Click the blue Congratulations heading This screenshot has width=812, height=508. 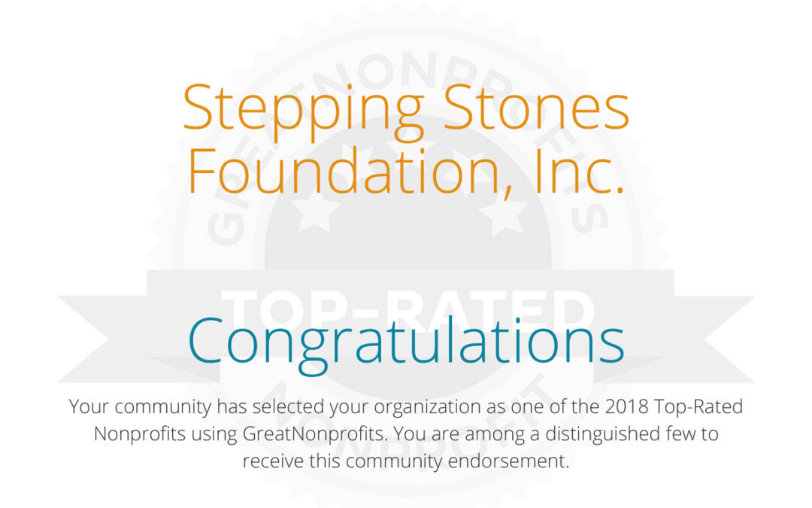pos(407,342)
